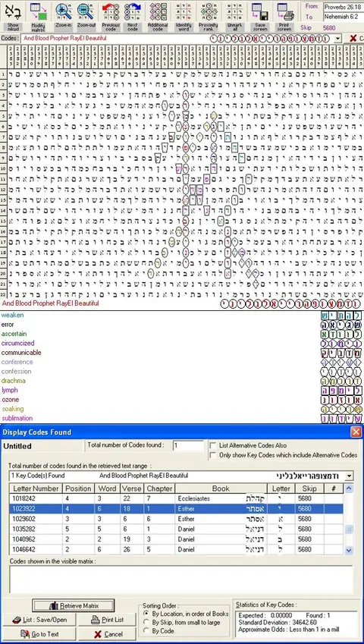The width and height of the screenshot is (364, 644).
Task: Select By Location, in order of Books
Action: tap(146, 614)
